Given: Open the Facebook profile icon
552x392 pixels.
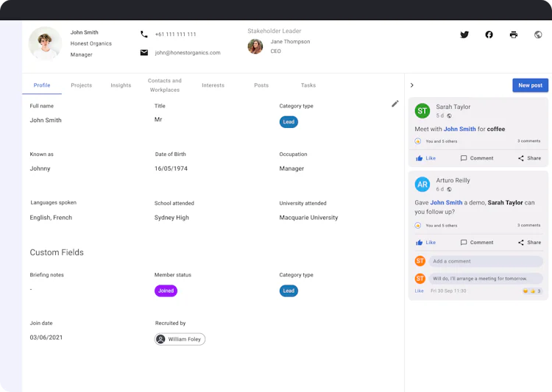Looking at the screenshot, I should point(489,35).
